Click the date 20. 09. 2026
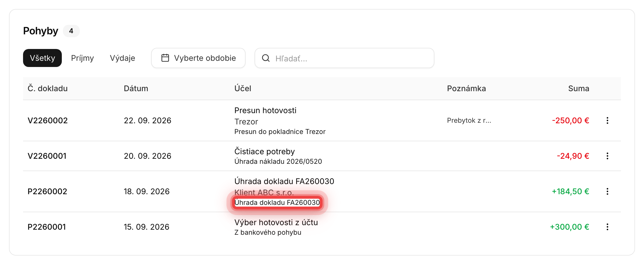 pos(148,156)
